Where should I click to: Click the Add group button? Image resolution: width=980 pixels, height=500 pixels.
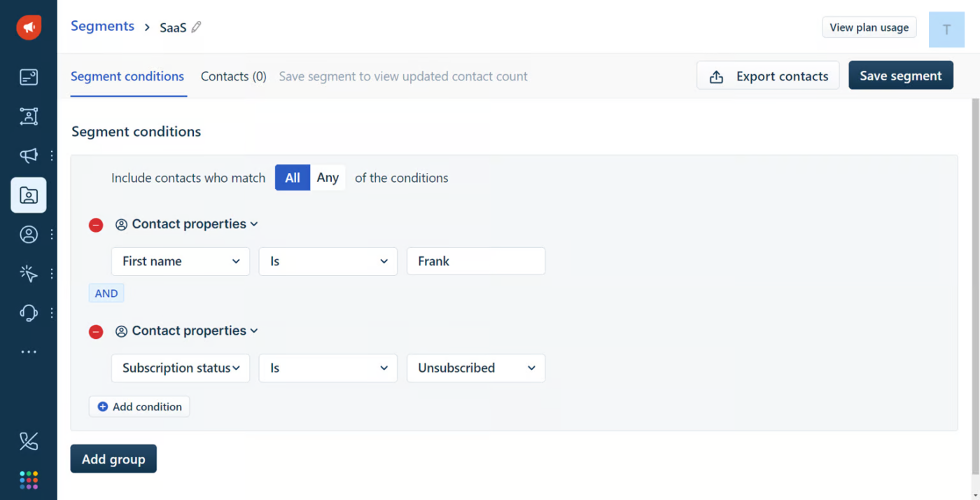pyautogui.click(x=113, y=459)
